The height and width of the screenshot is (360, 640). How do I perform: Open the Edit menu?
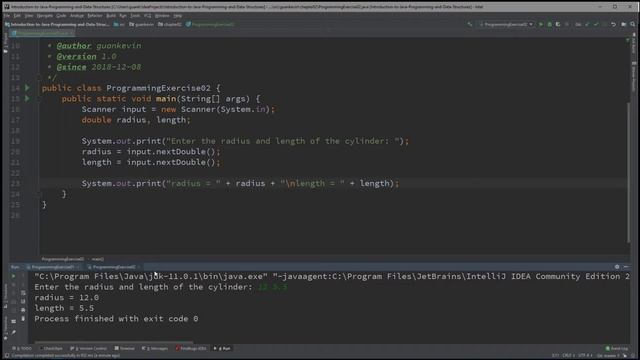(x=17, y=16)
